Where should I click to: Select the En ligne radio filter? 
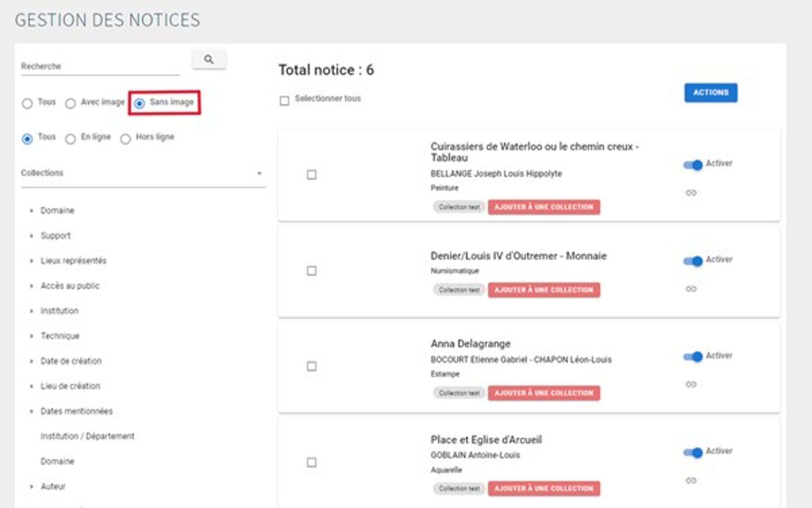(x=70, y=139)
